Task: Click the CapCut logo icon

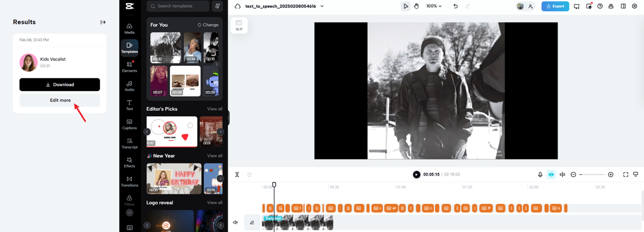Action: 129,6
